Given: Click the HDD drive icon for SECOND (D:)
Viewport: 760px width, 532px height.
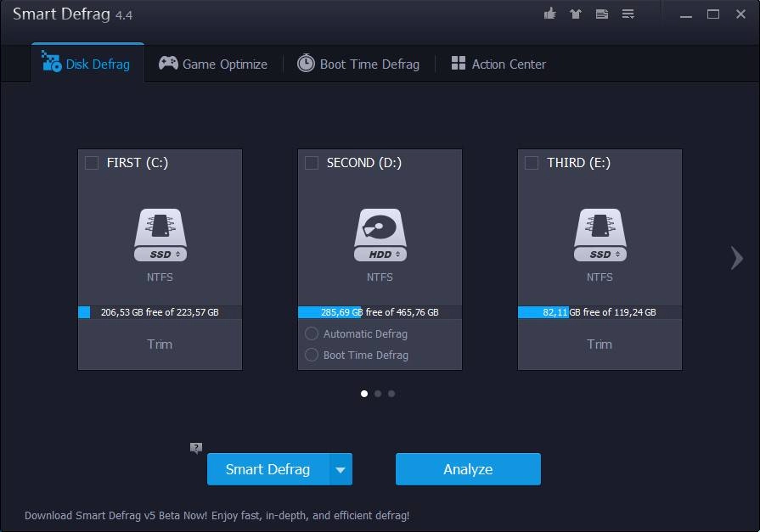Looking at the screenshot, I should (380, 235).
